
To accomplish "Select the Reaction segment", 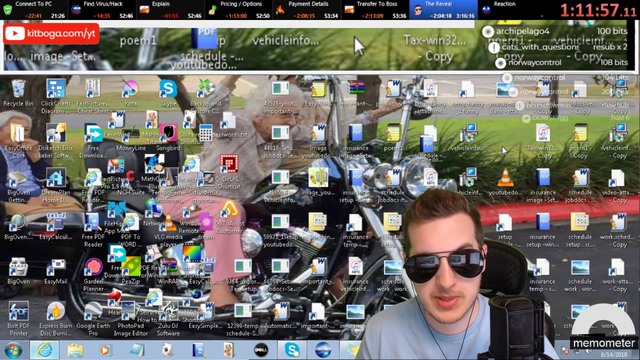I will (511, 10).
